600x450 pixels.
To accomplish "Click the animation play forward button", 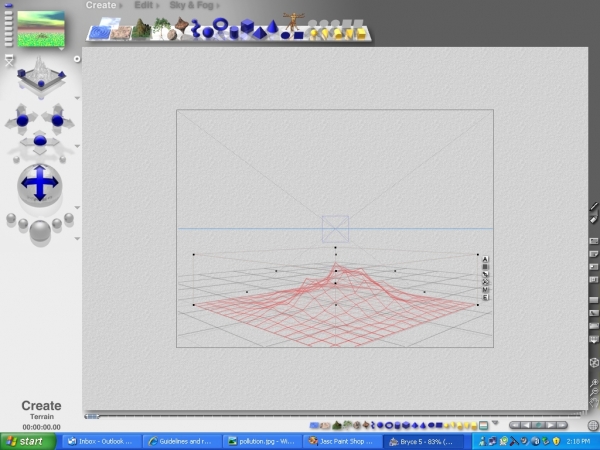I will [x=551, y=425].
